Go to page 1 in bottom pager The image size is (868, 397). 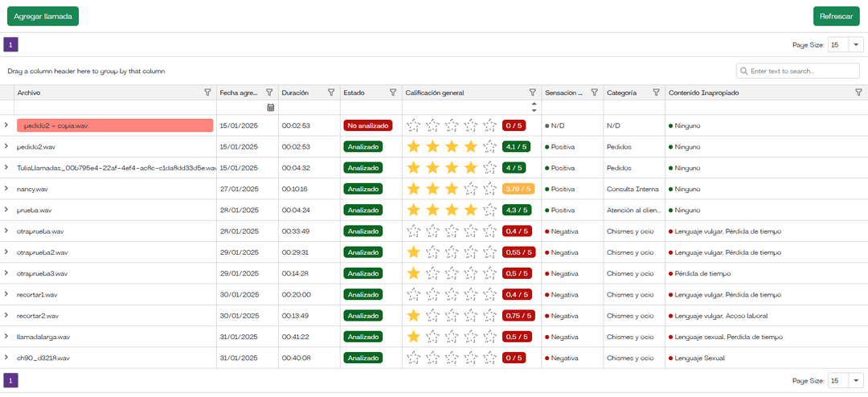click(x=10, y=380)
